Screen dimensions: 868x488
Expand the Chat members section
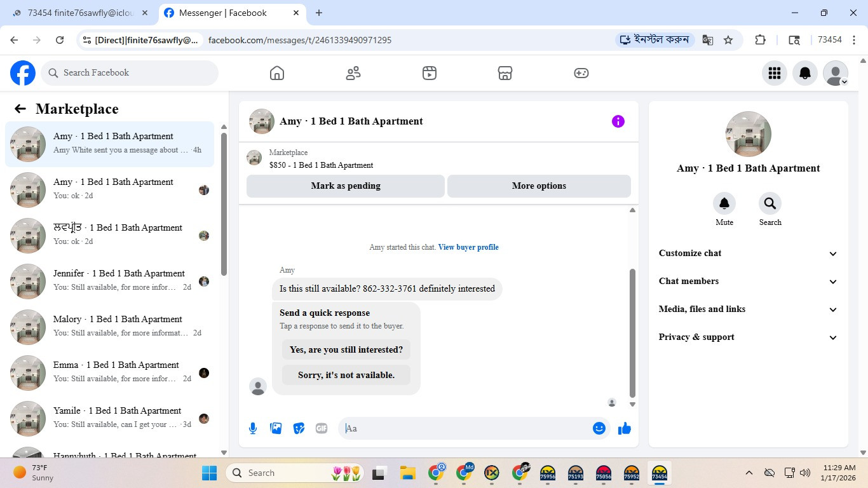click(x=748, y=281)
